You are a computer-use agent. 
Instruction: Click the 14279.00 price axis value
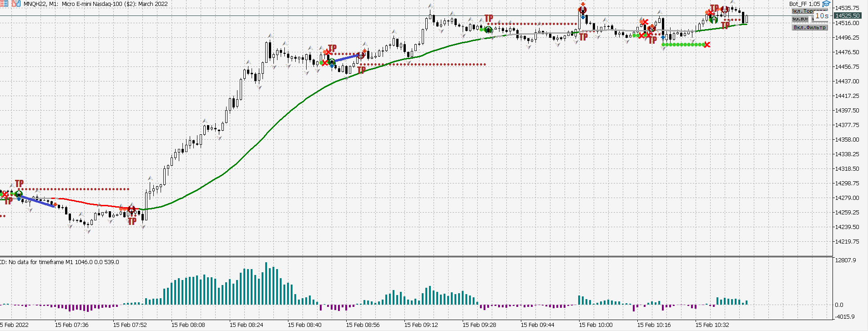847,198
